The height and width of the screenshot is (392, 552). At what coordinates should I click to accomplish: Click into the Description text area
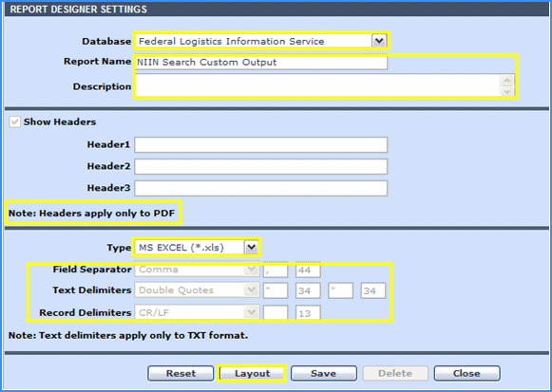pos(317,85)
